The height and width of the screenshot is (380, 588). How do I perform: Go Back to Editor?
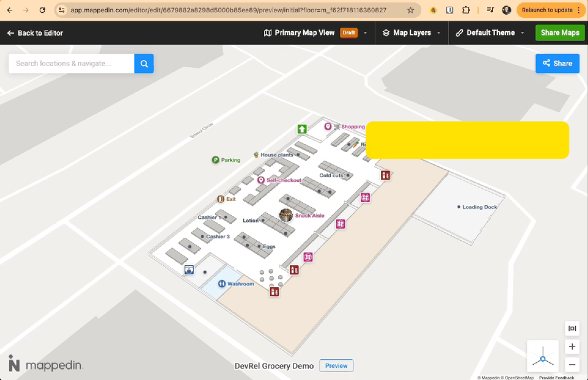[x=35, y=33]
